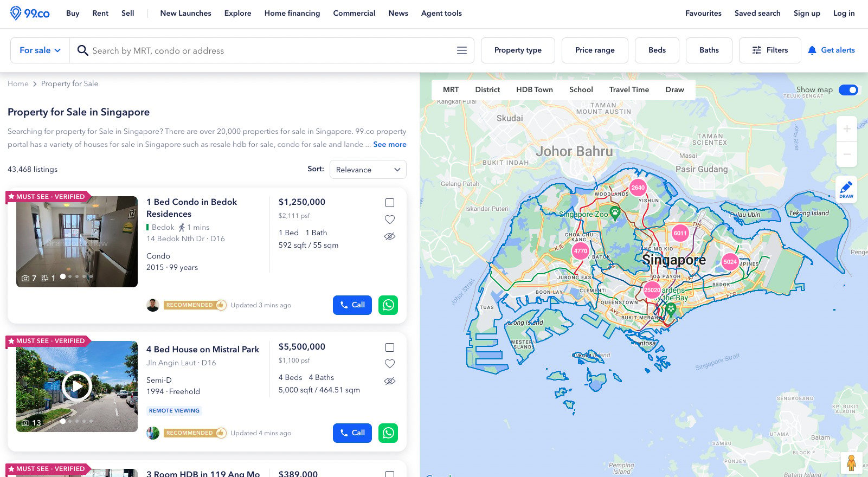Open the Baths filter
This screenshot has height=477, width=868.
point(709,50)
